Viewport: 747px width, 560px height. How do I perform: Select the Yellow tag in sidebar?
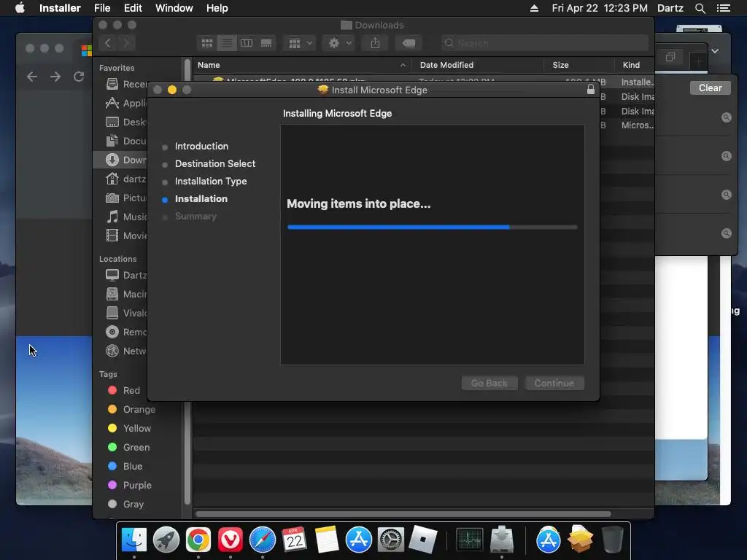130,428
